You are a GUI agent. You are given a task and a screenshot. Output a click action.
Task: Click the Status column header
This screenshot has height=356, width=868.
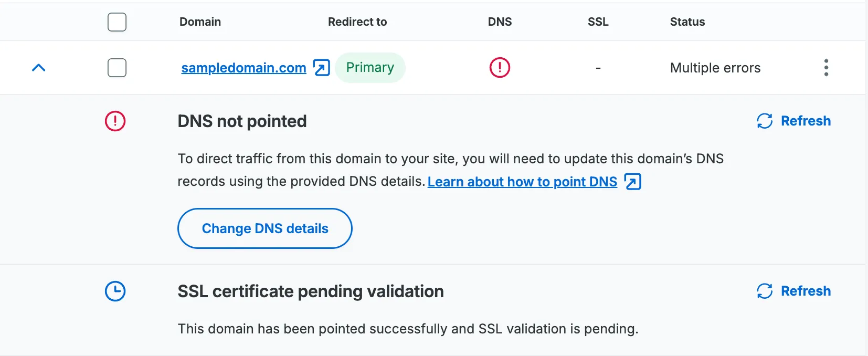[x=687, y=22]
